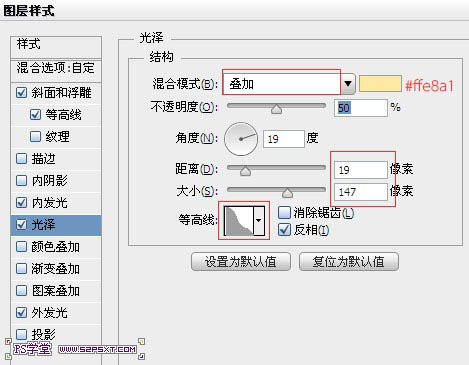Toggle the 斜面和浮雕 checkbox
Viewport: 469px width, 365px height.
coord(22,93)
